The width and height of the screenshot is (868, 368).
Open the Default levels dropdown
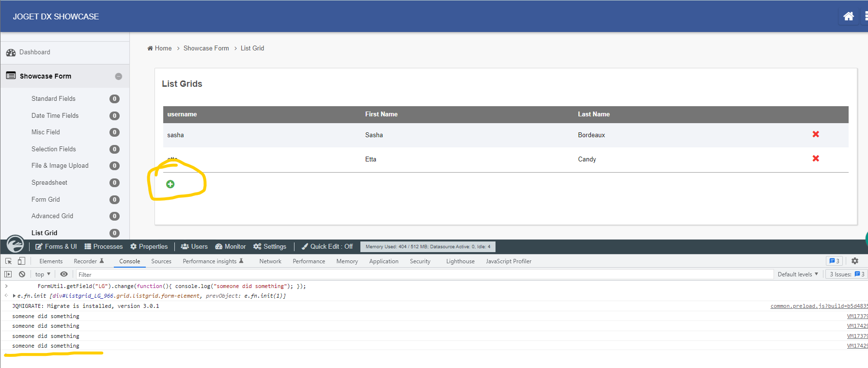[797, 274]
